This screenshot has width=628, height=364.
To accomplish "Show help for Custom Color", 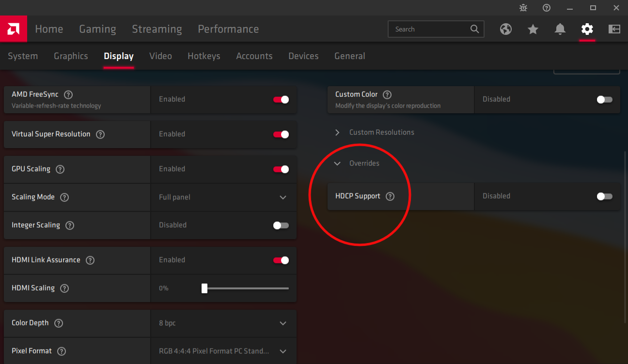I will click(387, 95).
